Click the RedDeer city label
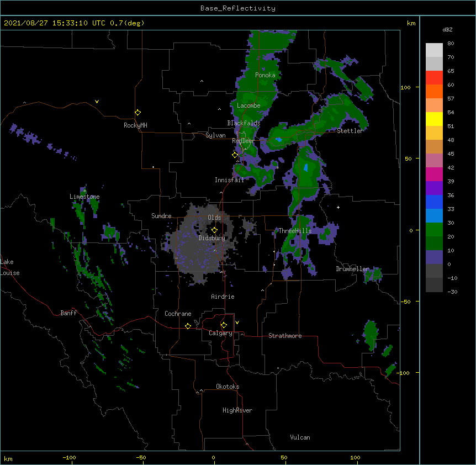This screenshot has width=476, height=465. (243, 141)
